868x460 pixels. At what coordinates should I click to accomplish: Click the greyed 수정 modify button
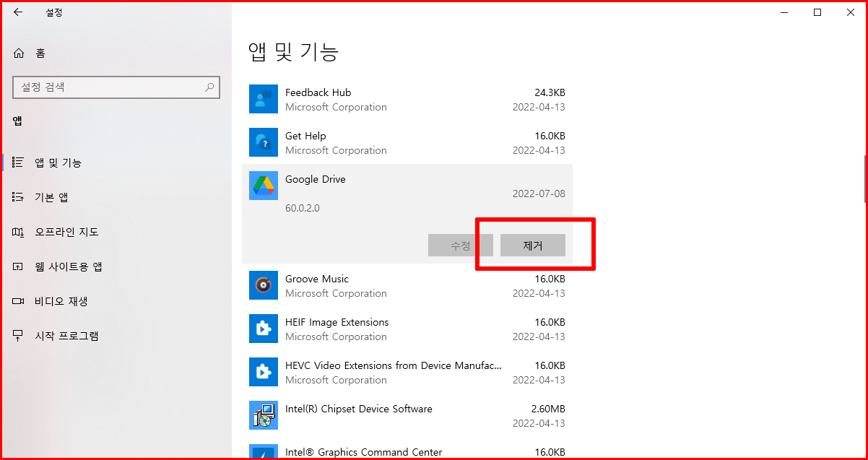(461, 246)
